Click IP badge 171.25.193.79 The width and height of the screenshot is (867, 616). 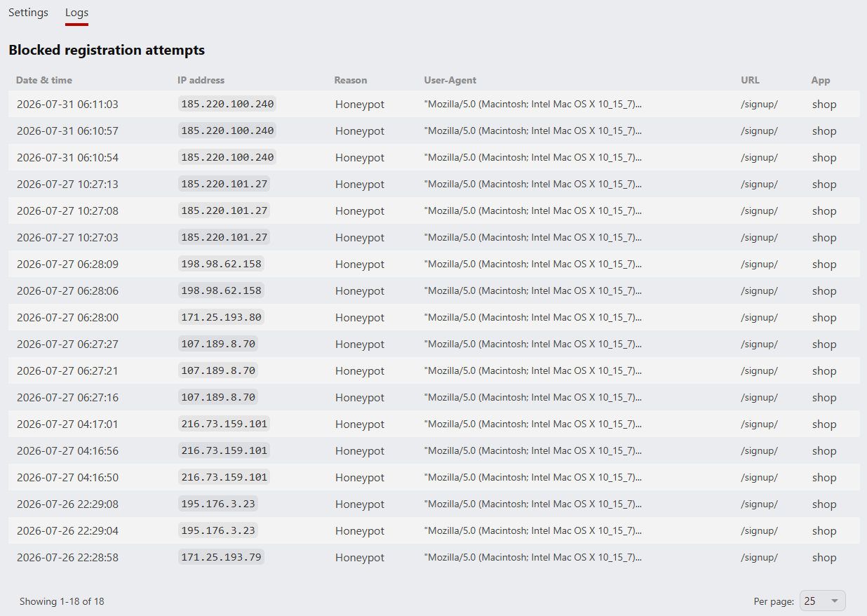pyautogui.click(x=221, y=557)
